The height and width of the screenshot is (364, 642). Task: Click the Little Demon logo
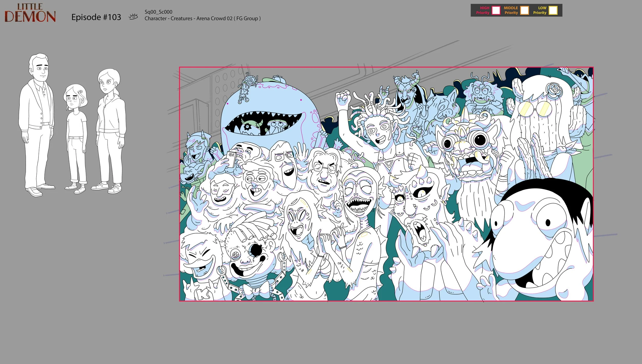point(30,13)
